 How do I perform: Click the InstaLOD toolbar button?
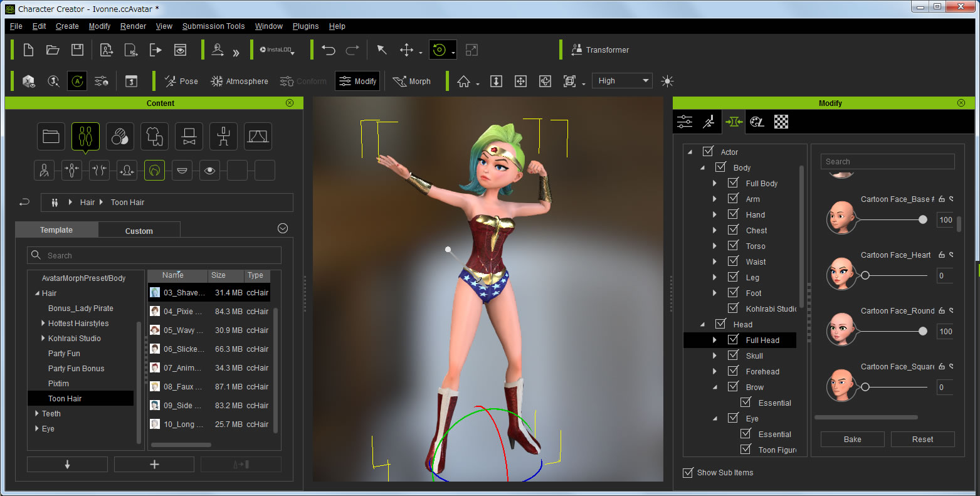[x=277, y=50]
